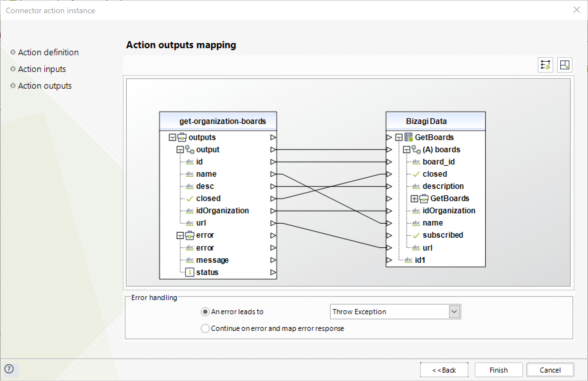588x381 pixels.
Task: Close the Connector action instance dialog
Action: point(577,10)
